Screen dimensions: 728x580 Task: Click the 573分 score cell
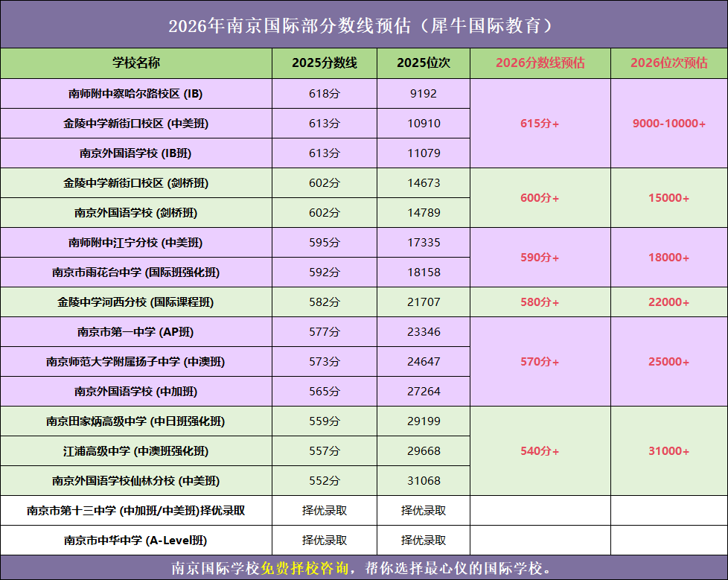[325, 361]
